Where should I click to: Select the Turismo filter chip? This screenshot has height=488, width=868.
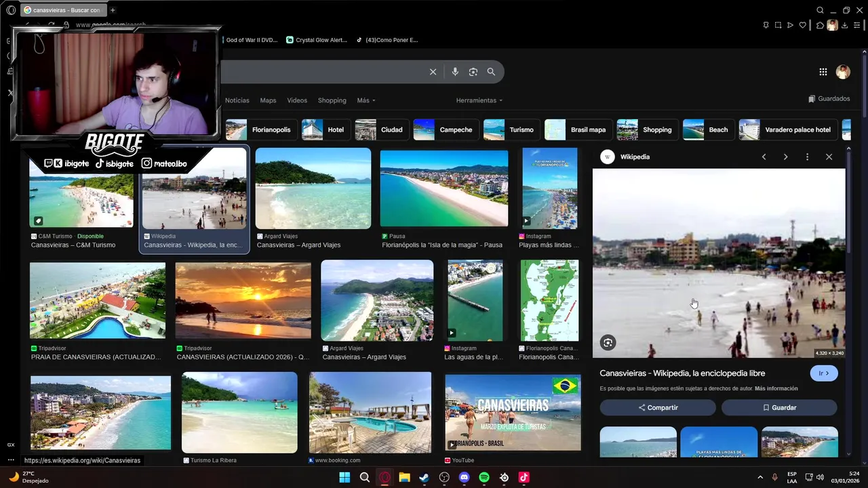point(511,129)
